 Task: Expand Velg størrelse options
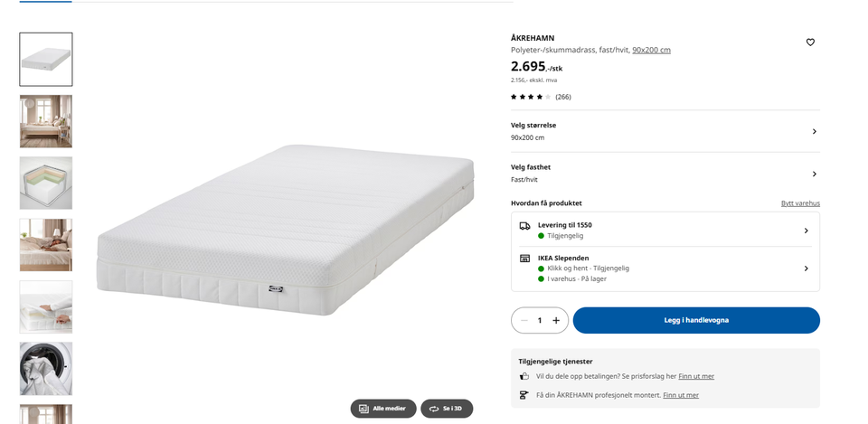click(x=665, y=132)
